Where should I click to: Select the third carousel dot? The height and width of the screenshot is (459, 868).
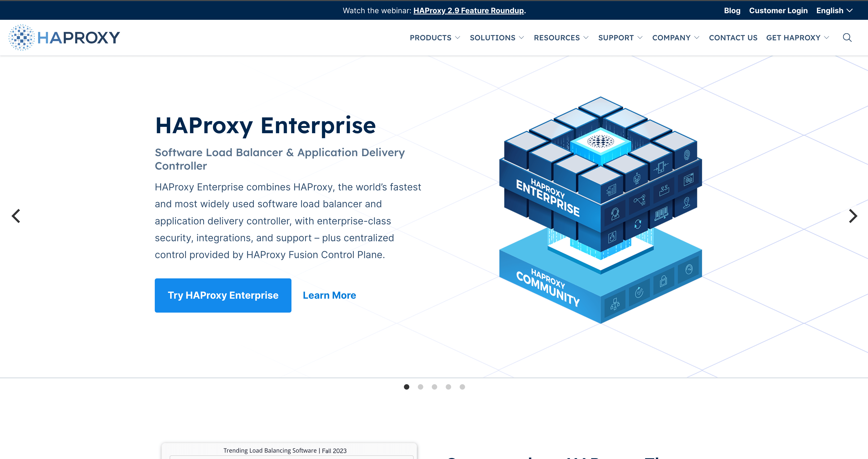tap(434, 387)
